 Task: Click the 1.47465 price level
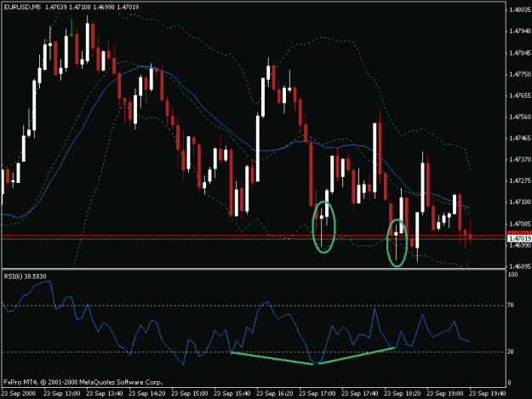click(520, 139)
